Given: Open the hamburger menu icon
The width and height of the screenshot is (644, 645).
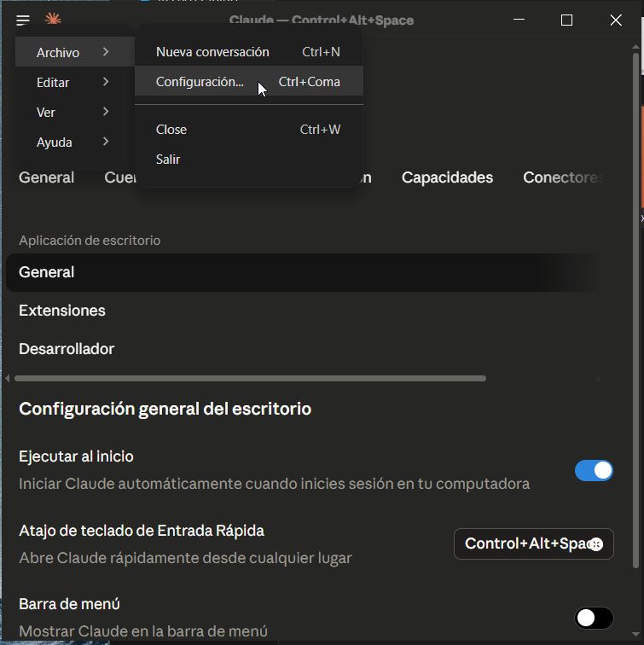Looking at the screenshot, I should pyautogui.click(x=23, y=20).
